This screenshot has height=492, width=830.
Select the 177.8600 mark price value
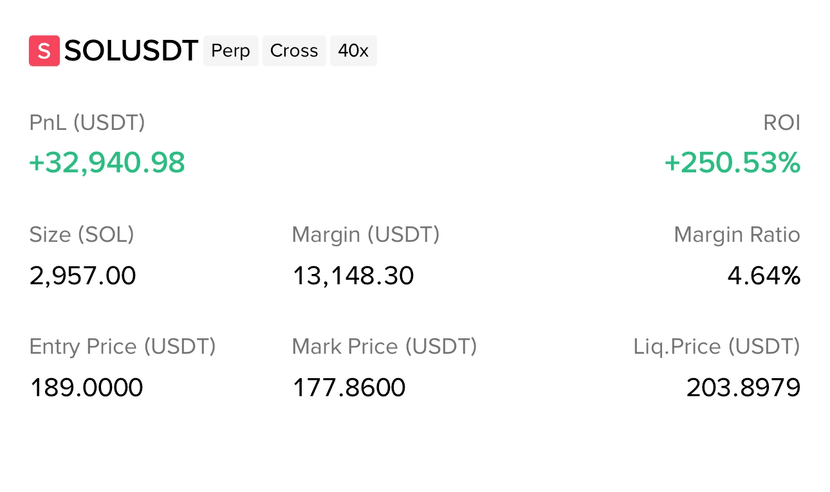point(349,387)
